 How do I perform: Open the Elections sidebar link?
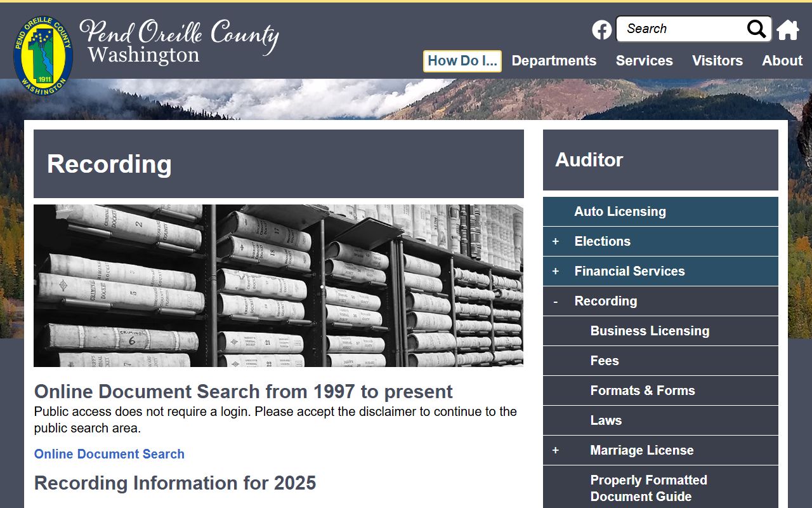pyautogui.click(x=603, y=241)
